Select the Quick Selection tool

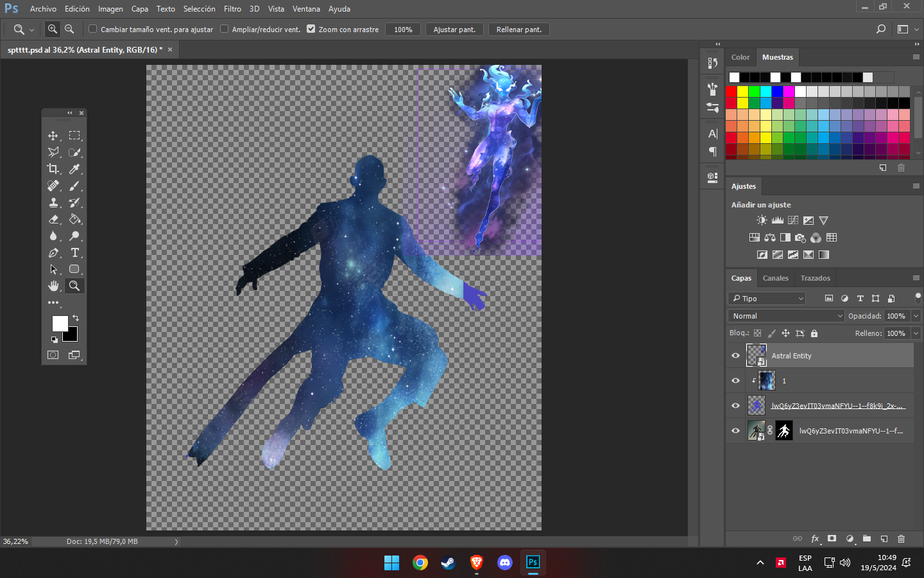pyautogui.click(x=74, y=152)
